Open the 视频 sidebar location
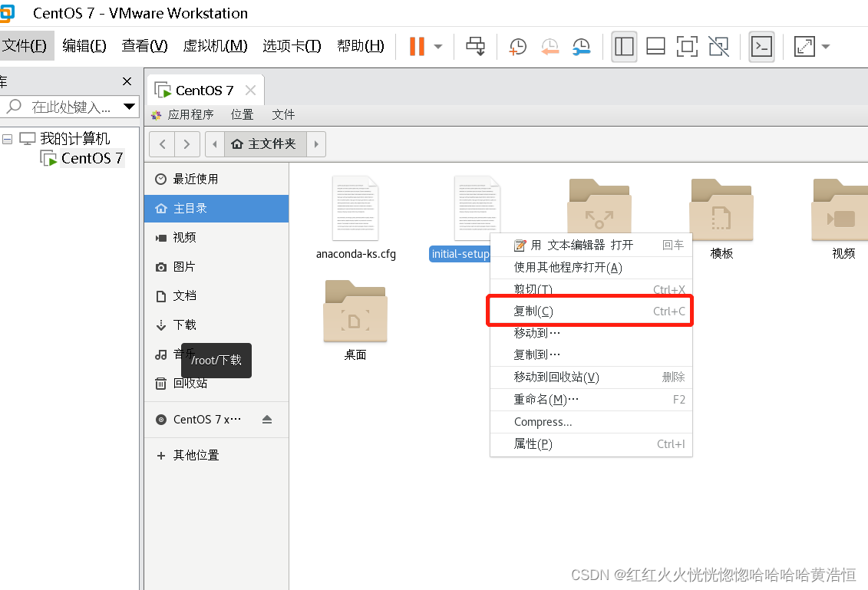 coord(216,237)
